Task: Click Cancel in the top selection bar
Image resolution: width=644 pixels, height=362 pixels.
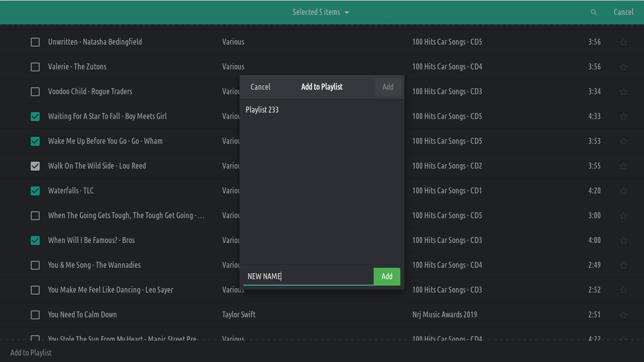Action: (x=623, y=12)
